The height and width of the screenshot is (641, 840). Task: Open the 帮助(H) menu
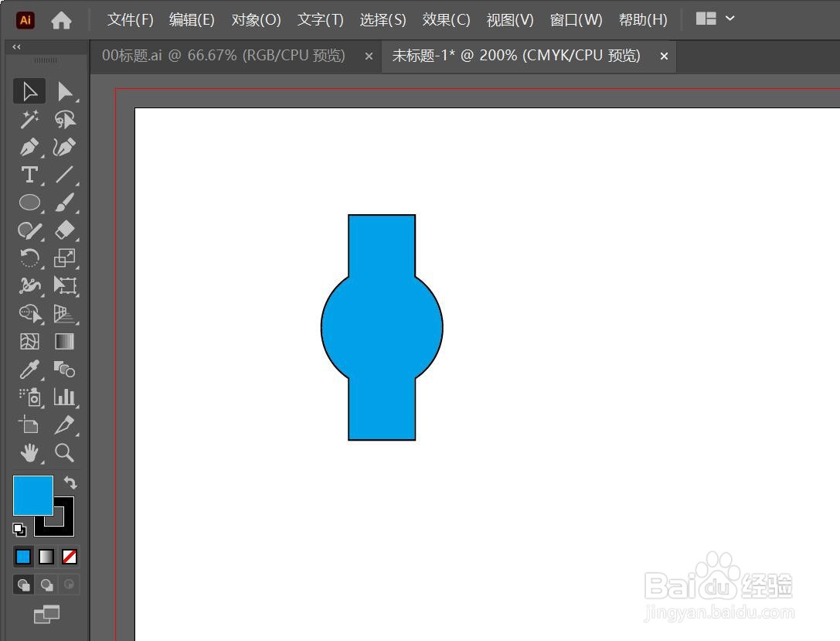(x=643, y=20)
